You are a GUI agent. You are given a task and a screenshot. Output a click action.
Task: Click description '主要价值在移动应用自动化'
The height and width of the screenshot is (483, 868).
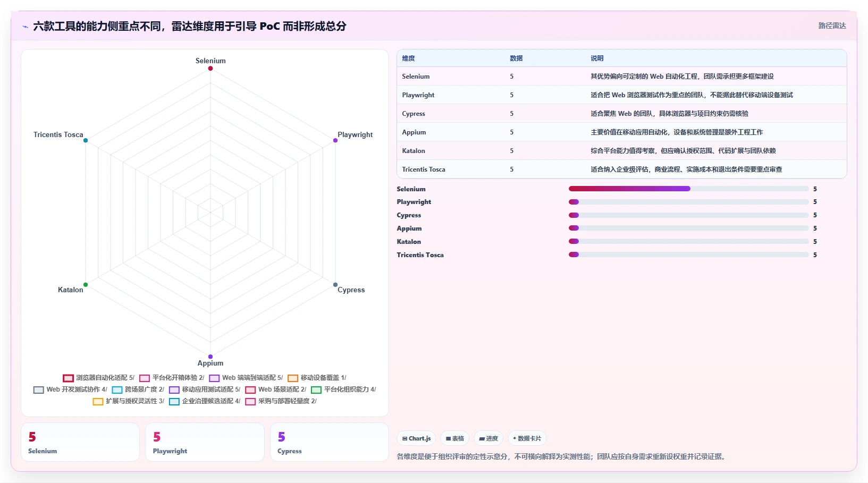[629, 132]
